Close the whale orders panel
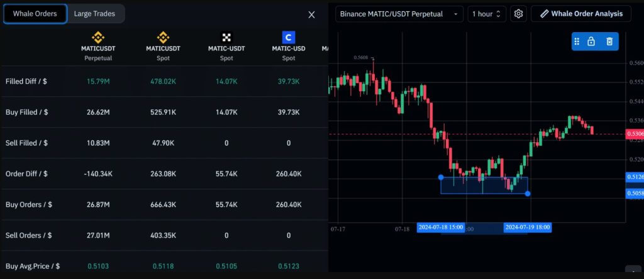Image resolution: width=644 pixels, height=279 pixels. [x=312, y=15]
